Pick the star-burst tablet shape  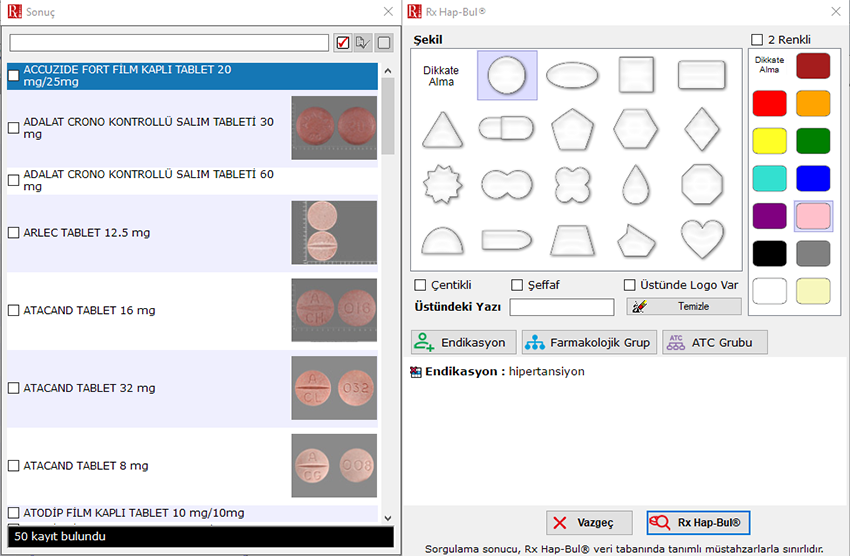441,184
